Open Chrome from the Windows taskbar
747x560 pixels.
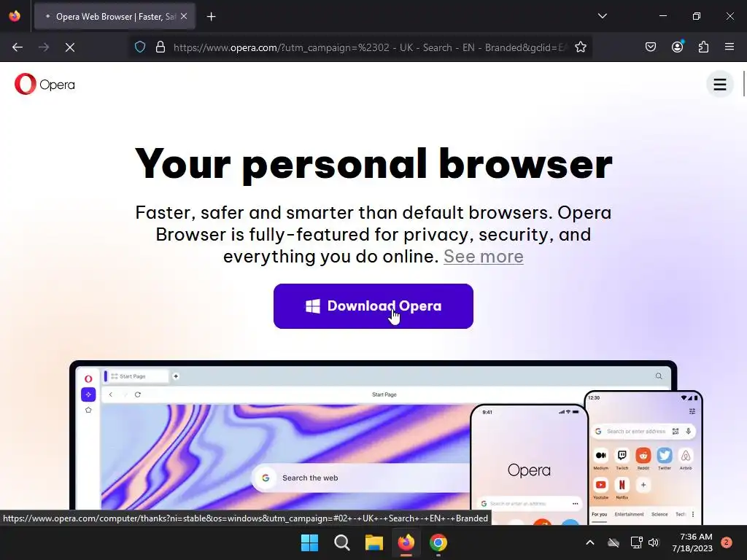(x=438, y=542)
